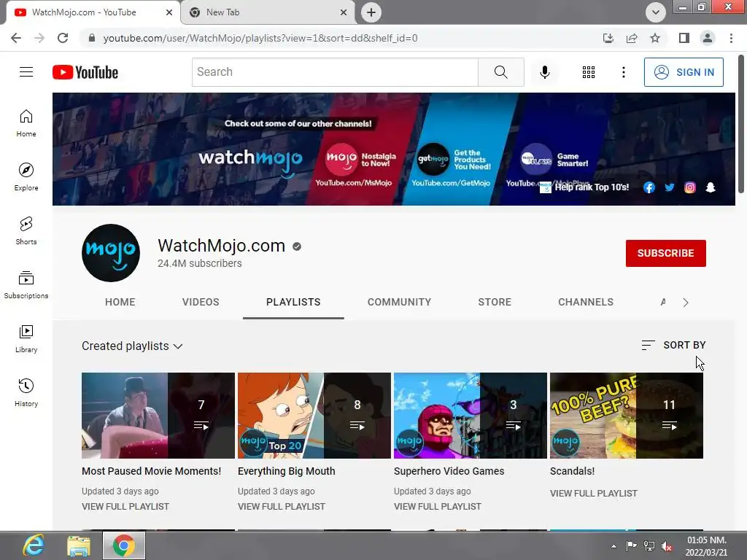Image resolution: width=747 pixels, height=560 pixels.
Task: Open Explore in the sidebar
Action: pos(26,176)
